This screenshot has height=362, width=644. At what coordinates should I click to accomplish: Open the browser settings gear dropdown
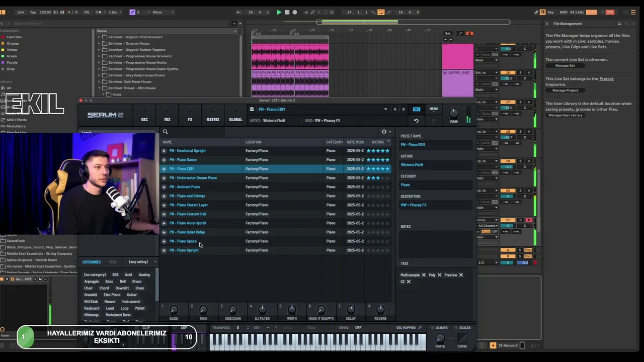click(x=386, y=132)
